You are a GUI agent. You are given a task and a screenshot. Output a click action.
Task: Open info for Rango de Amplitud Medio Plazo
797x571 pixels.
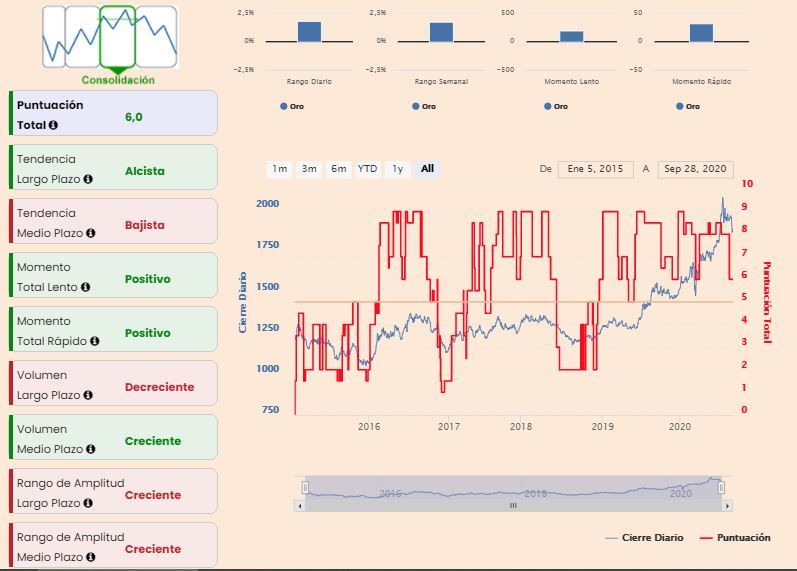coord(90,557)
